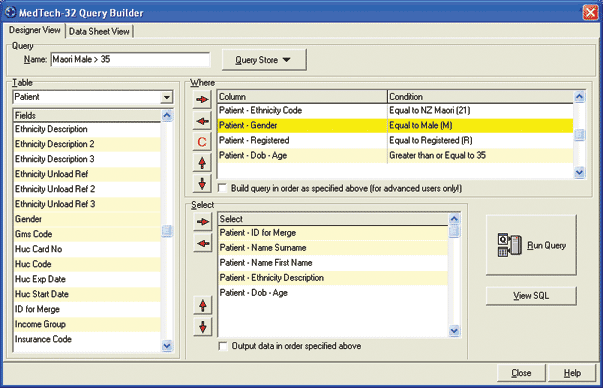This screenshot has width=603, height=388.
Task: Select Gms Code field
Action: [87, 234]
